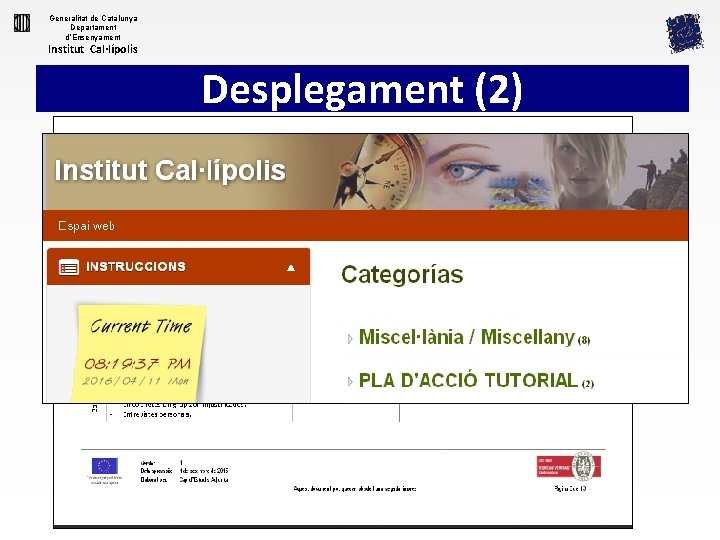720x540 pixels.
Task: Click the Generalitat de Catalunya shield logo
Action: pyautogui.click(x=22, y=23)
